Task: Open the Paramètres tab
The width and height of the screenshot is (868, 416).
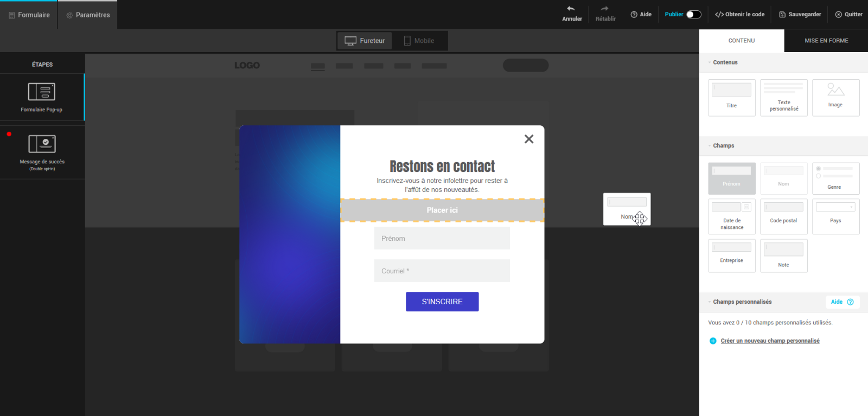Action: pyautogui.click(x=88, y=15)
